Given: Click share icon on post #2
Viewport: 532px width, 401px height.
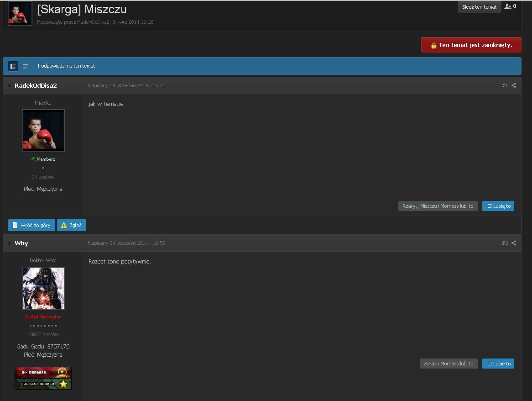Looking at the screenshot, I should tap(514, 243).
